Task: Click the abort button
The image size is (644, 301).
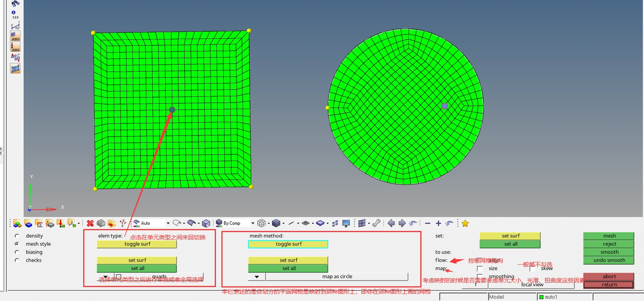Action: pos(609,276)
